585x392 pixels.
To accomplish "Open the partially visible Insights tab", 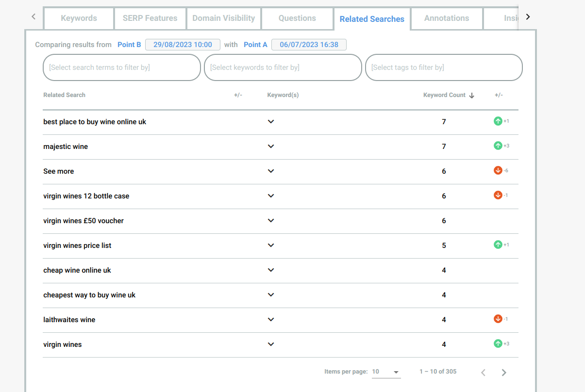I will 501,18.
